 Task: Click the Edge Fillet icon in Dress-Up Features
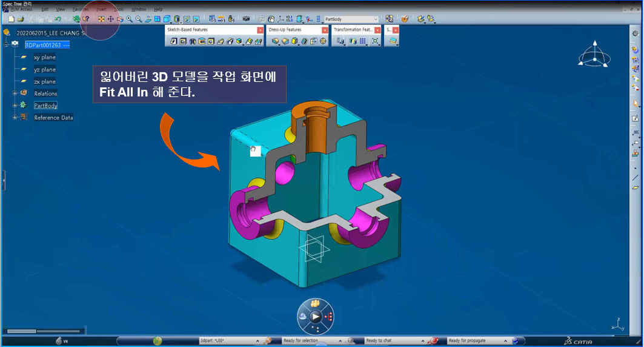(x=276, y=41)
